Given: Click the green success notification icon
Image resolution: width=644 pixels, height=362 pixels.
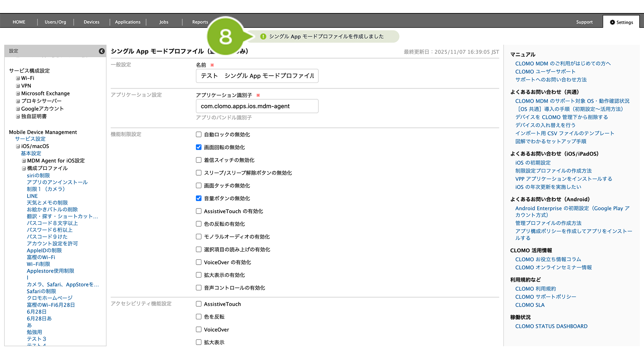Looking at the screenshot, I should coord(263,37).
